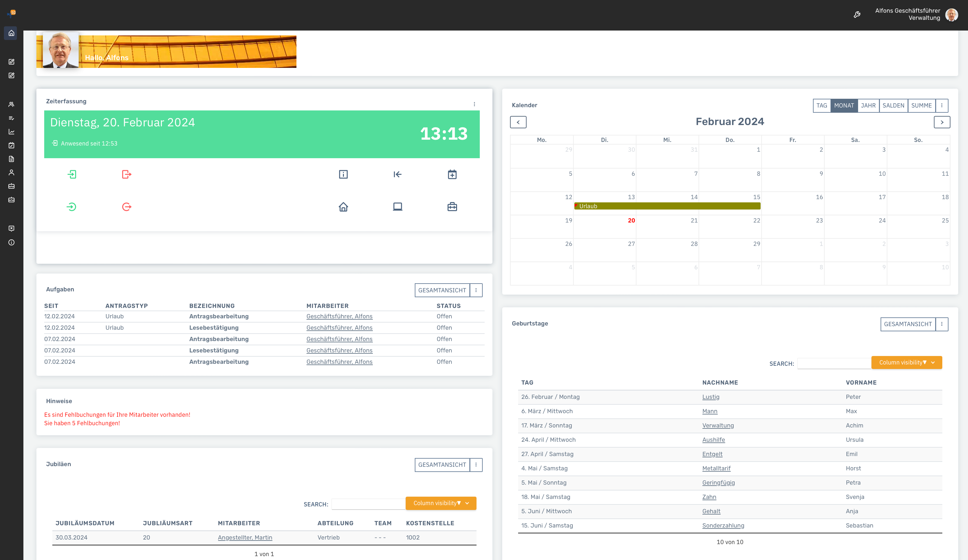Click GESAMTANSICHT button in Aufgaben
Screen dimensions: 968x560
coord(442,290)
